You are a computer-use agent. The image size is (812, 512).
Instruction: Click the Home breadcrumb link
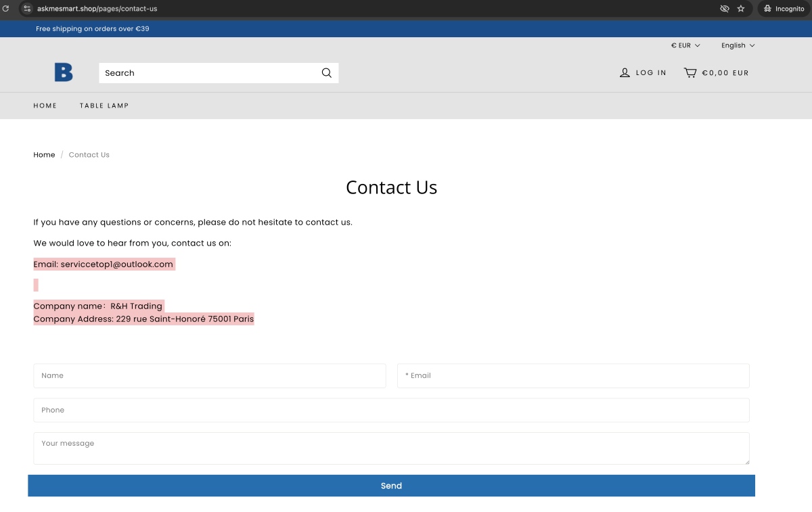[x=44, y=154]
